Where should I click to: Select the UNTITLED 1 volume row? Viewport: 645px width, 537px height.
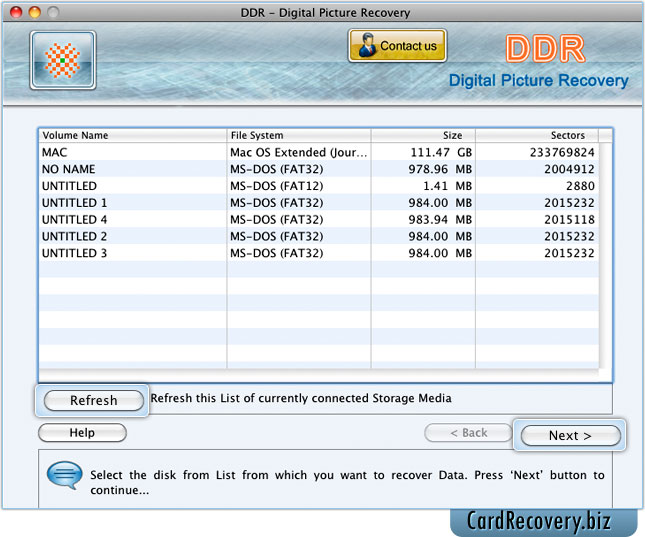coord(319,203)
